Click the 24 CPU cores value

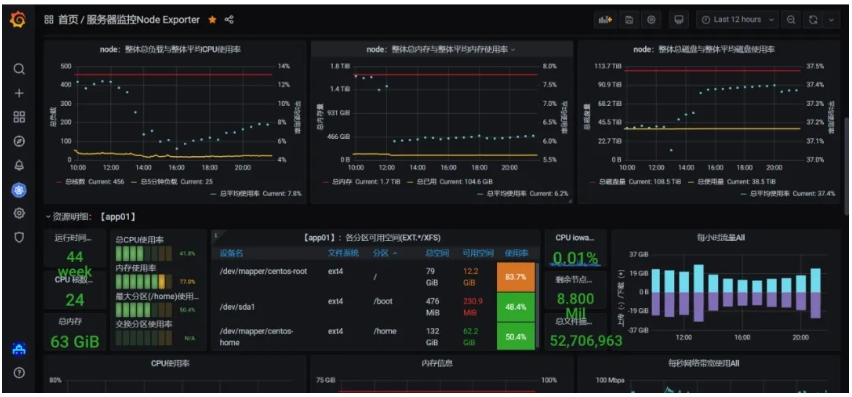click(x=75, y=300)
